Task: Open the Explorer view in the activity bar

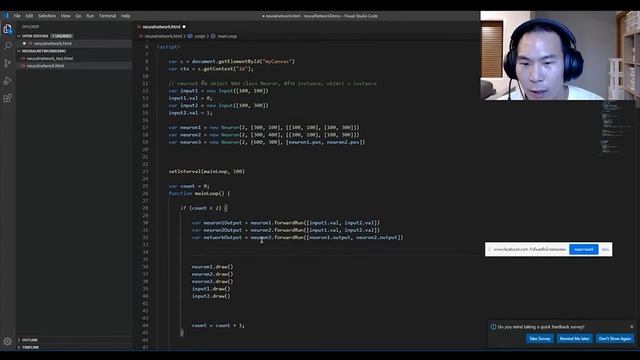Action: 7,29
